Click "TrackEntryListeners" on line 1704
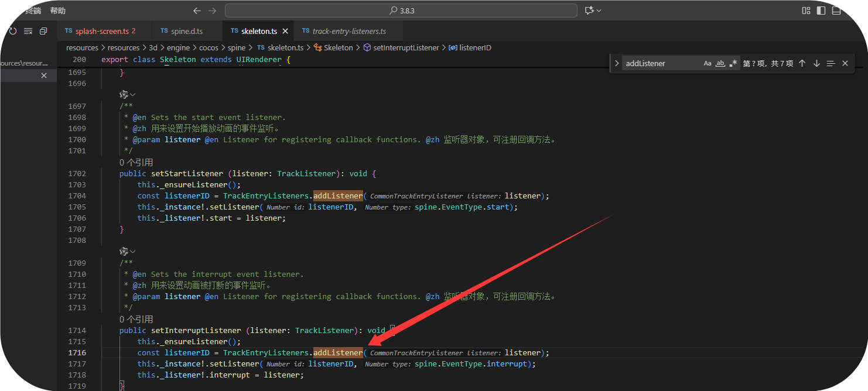Image resolution: width=868 pixels, height=391 pixels. (266, 195)
